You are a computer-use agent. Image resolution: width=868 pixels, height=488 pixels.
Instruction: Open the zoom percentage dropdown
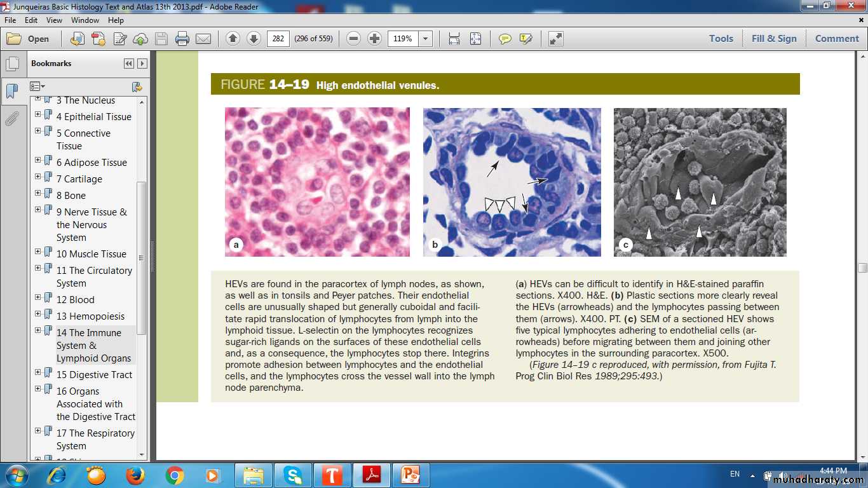click(426, 39)
